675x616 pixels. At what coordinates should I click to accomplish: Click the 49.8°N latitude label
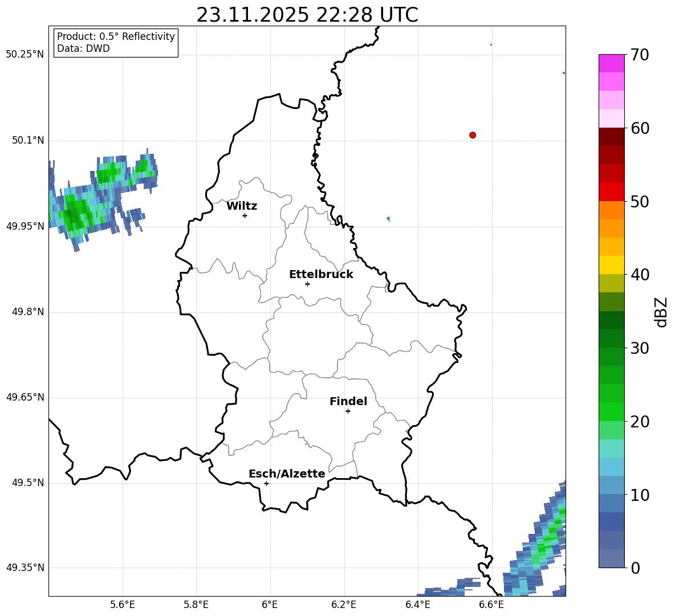(28, 312)
